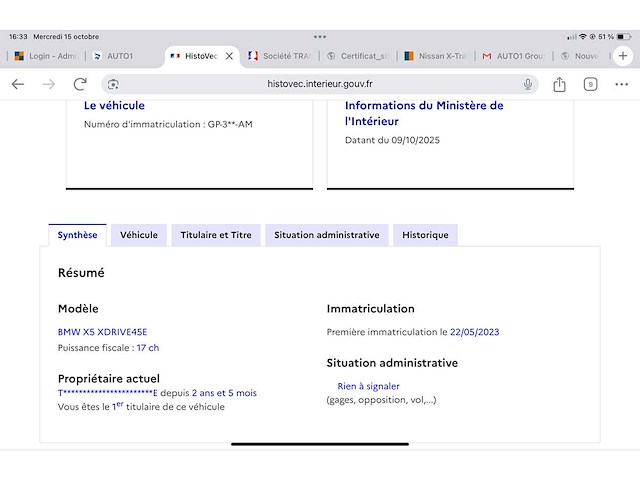Open a new tab with plus button
640x480 pixels.
(x=624, y=56)
